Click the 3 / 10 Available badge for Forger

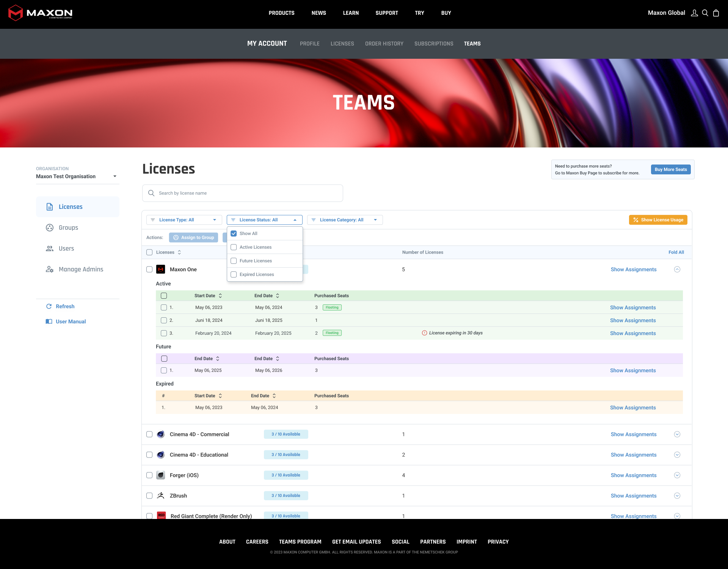point(286,475)
